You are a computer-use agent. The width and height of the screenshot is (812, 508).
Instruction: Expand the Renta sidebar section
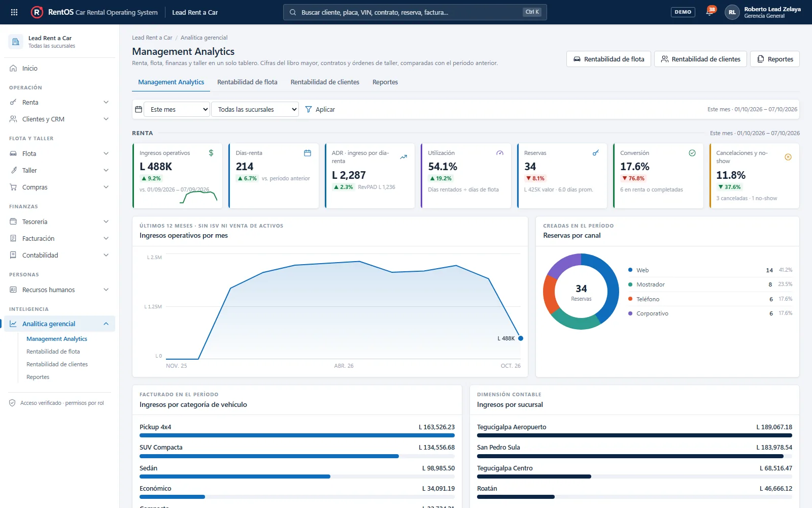[x=59, y=102]
